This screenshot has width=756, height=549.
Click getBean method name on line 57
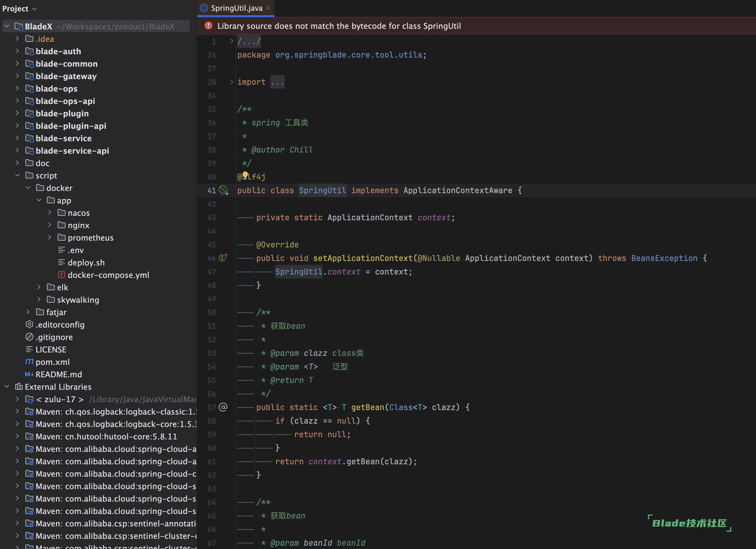coord(368,407)
